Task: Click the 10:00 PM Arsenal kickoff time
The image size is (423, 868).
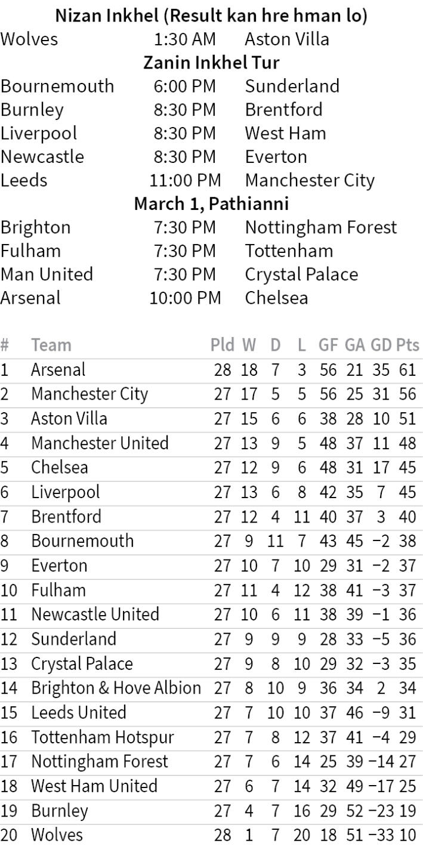Action: (x=184, y=297)
